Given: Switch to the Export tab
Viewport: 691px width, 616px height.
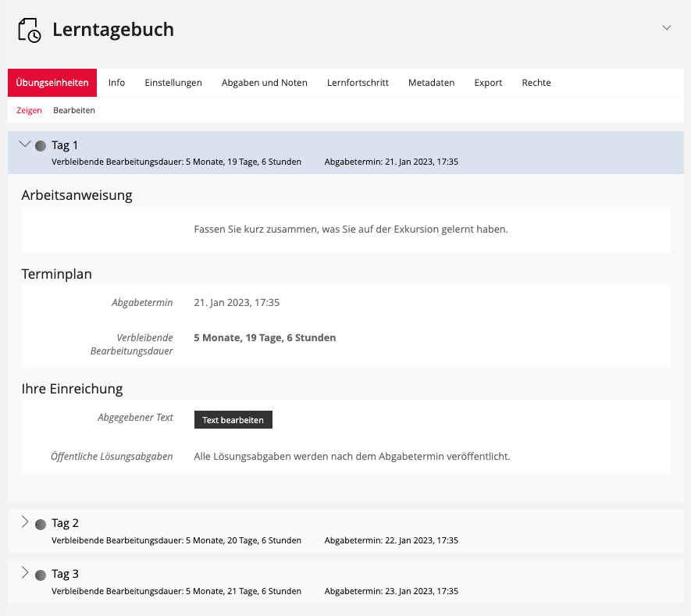Looking at the screenshot, I should coord(488,83).
